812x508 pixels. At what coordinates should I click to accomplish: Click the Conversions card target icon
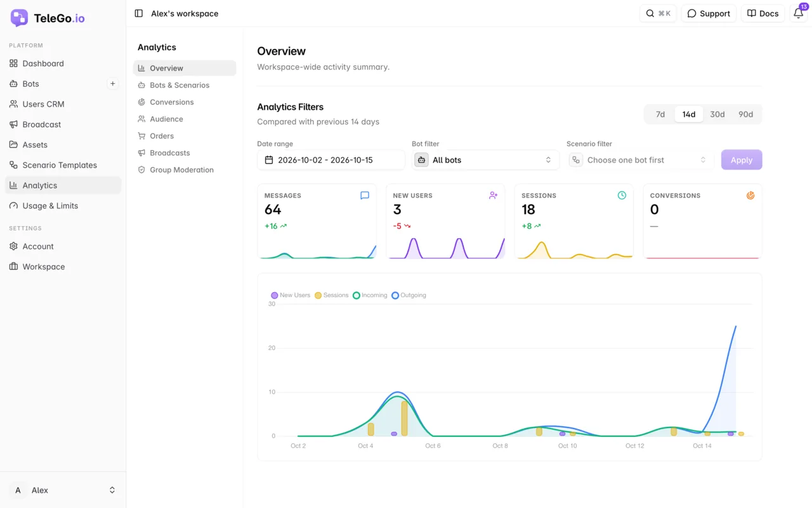pos(750,196)
